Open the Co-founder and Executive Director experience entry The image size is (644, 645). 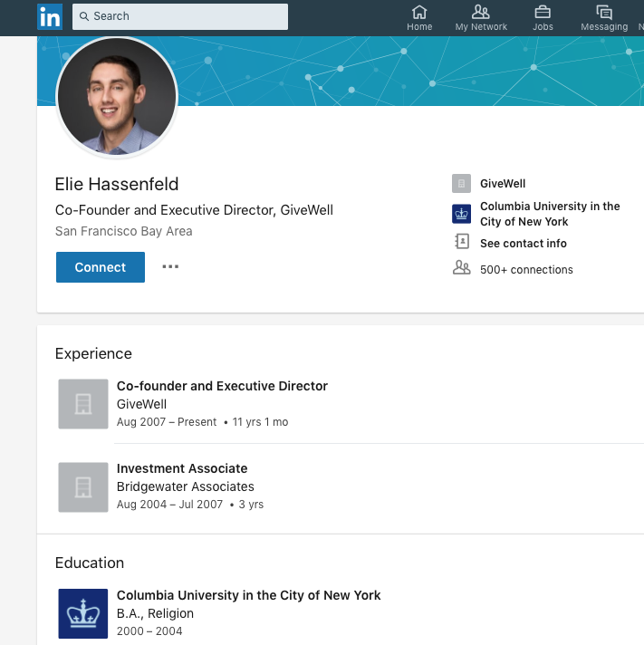pyautogui.click(x=222, y=386)
